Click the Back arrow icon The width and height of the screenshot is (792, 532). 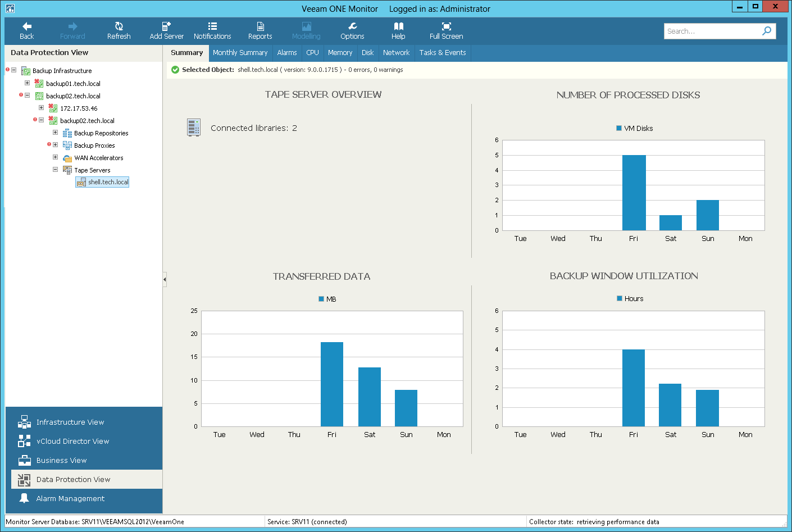[27, 26]
